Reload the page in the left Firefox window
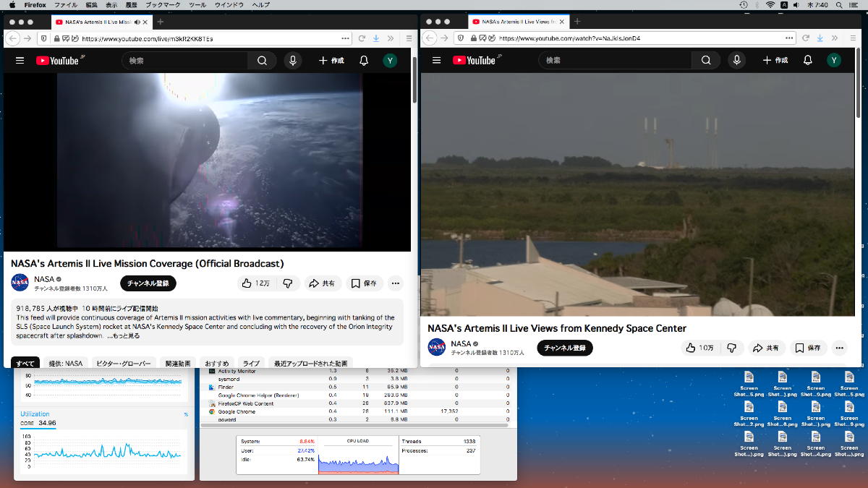868x488 pixels. point(362,38)
